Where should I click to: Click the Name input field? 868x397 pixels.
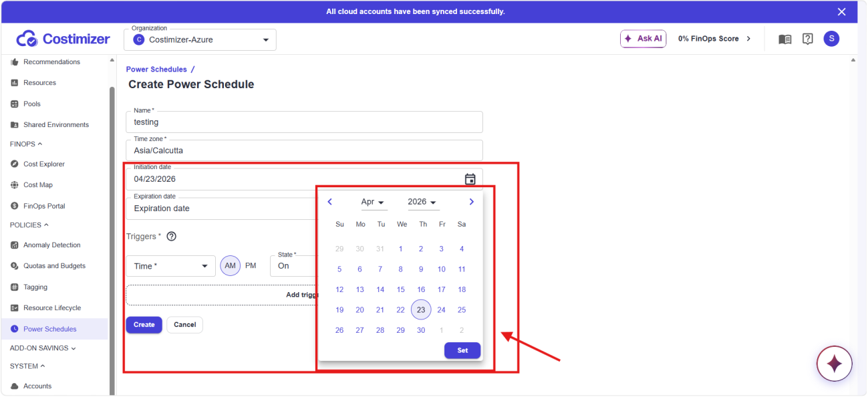[x=304, y=122]
